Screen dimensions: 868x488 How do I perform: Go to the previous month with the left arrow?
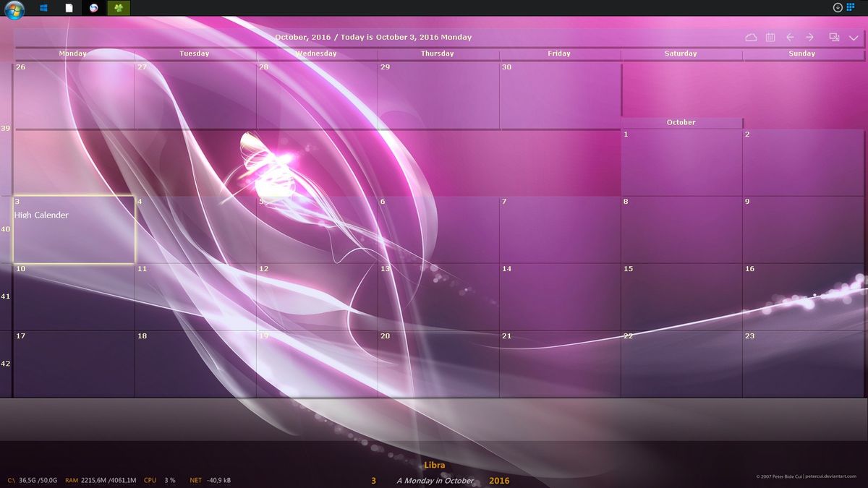790,37
